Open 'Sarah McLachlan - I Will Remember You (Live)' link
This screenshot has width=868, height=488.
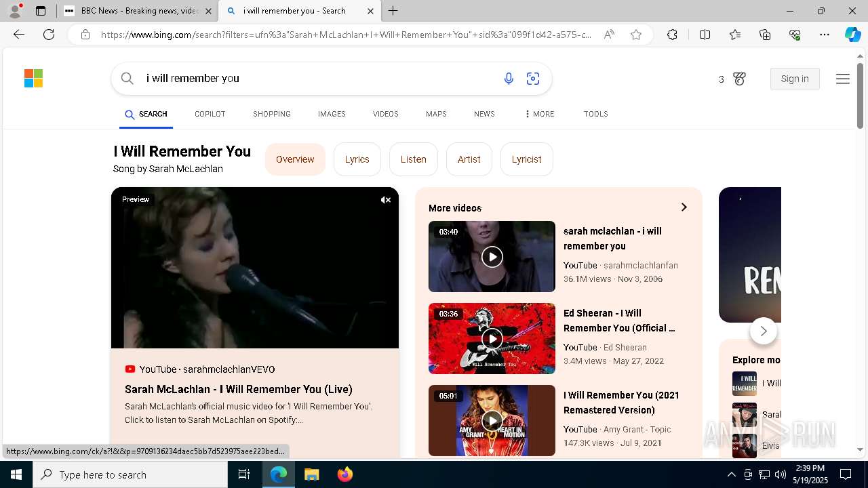[239, 389]
